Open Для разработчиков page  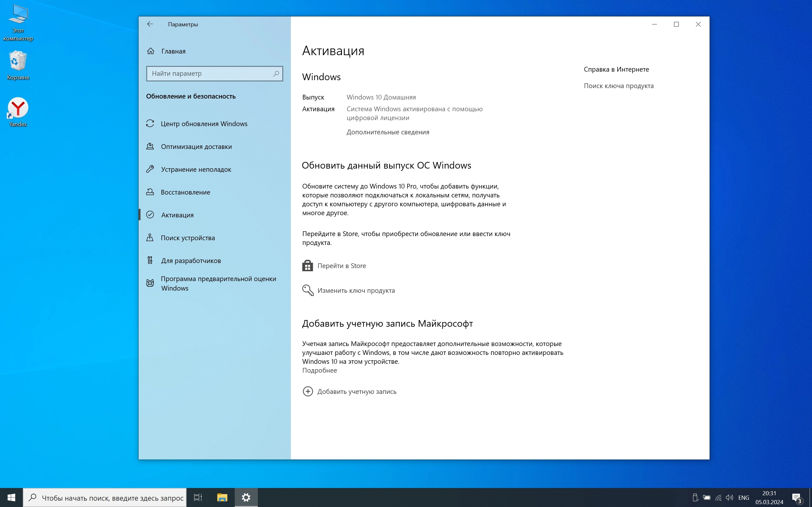(191, 260)
